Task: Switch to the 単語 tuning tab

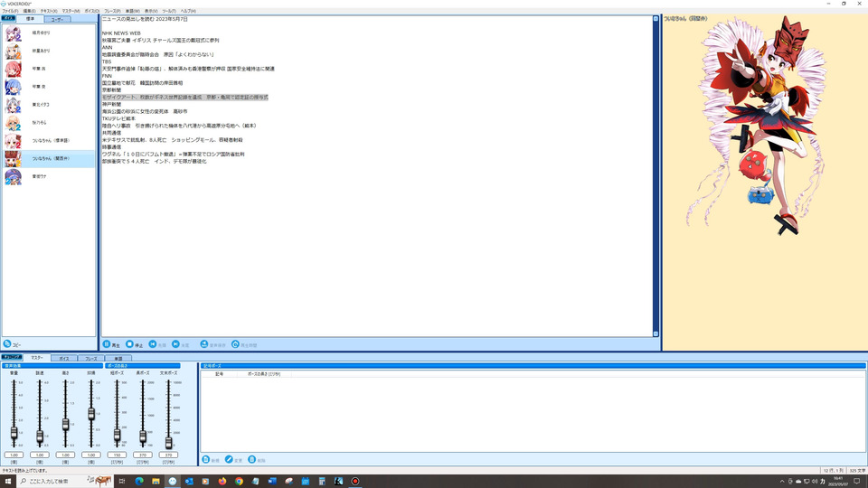Action: [118, 359]
